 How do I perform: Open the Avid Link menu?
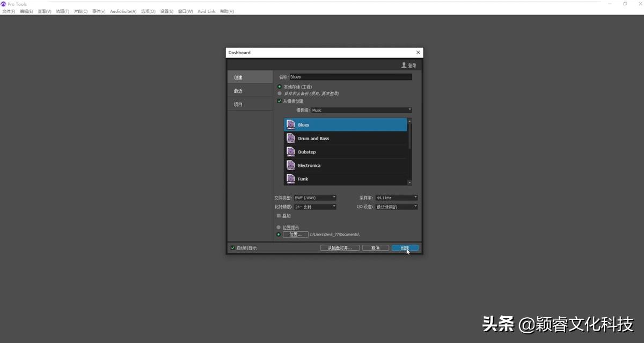pyautogui.click(x=207, y=11)
